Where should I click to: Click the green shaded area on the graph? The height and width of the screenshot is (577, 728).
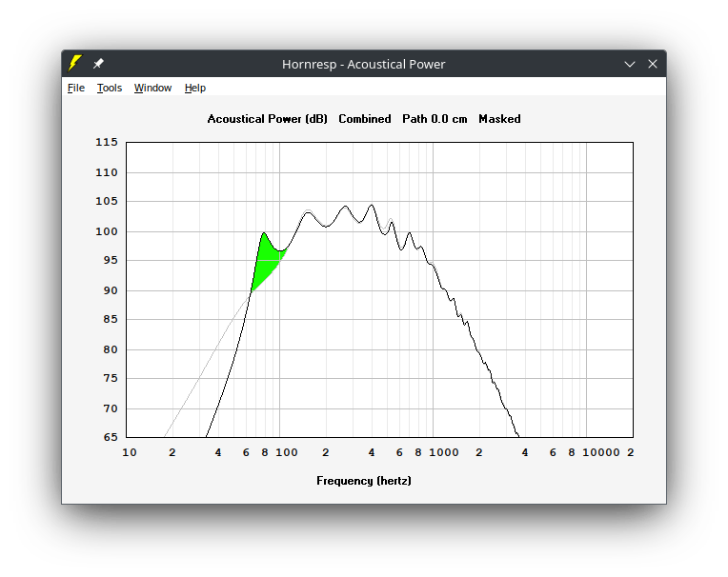click(x=266, y=262)
